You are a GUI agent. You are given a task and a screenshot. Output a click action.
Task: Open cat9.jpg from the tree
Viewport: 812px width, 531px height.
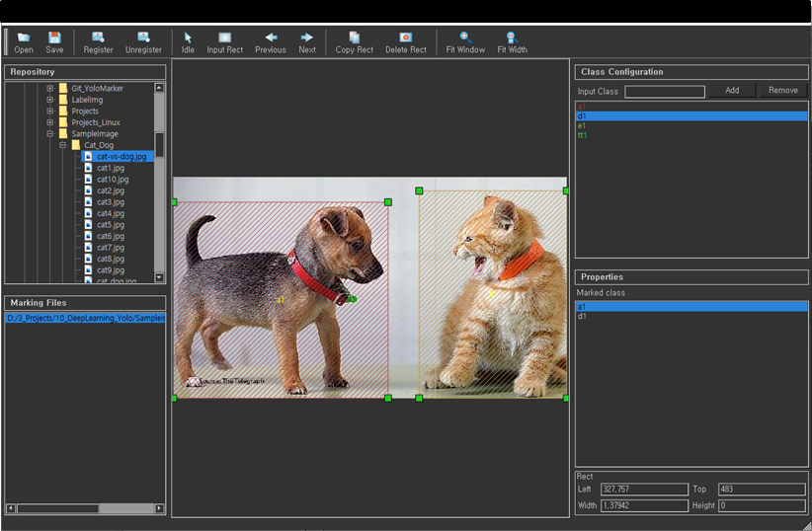[x=111, y=270]
